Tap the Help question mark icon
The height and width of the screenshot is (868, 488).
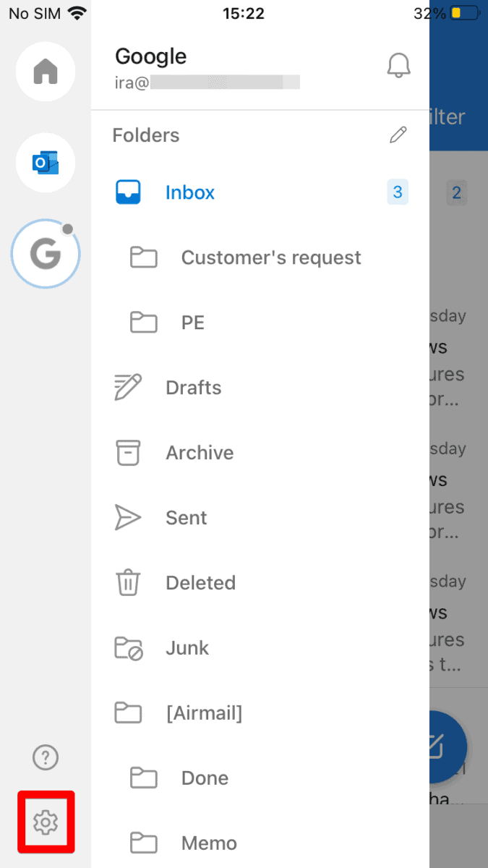(46, 757)
